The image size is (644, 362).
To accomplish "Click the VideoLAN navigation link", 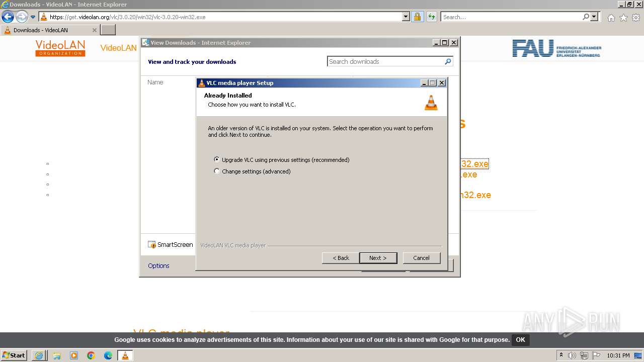I will (x=118, y=48).
